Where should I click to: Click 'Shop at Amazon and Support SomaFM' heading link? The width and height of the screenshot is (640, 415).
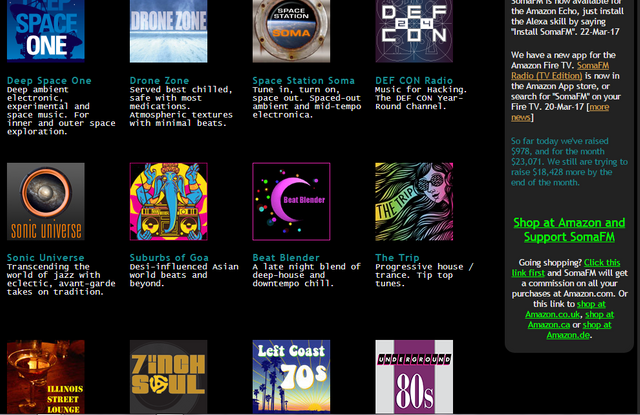569,230
